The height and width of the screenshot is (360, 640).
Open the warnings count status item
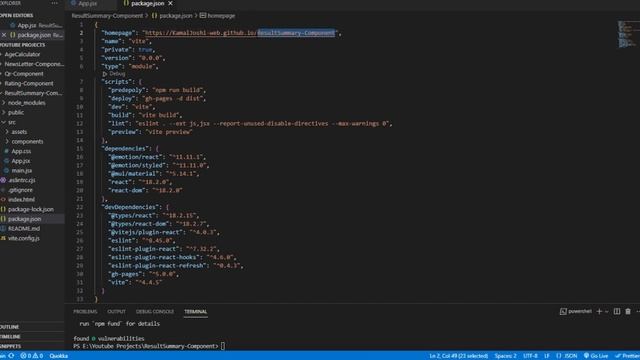click(x=38, y=356)
